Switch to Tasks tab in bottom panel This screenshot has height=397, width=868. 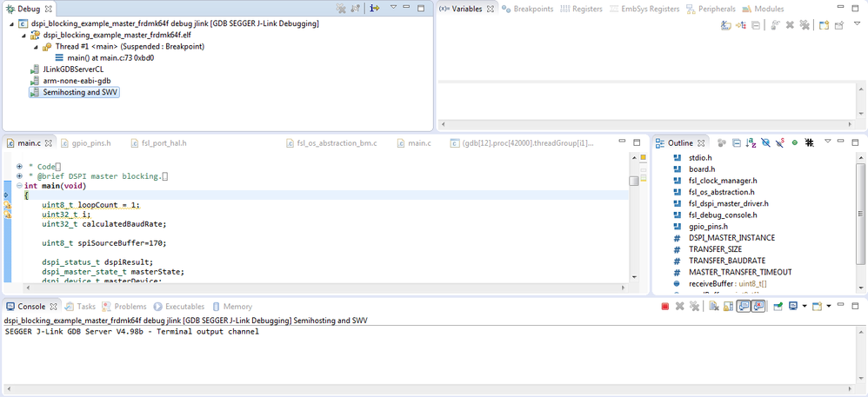pos(80,307)
